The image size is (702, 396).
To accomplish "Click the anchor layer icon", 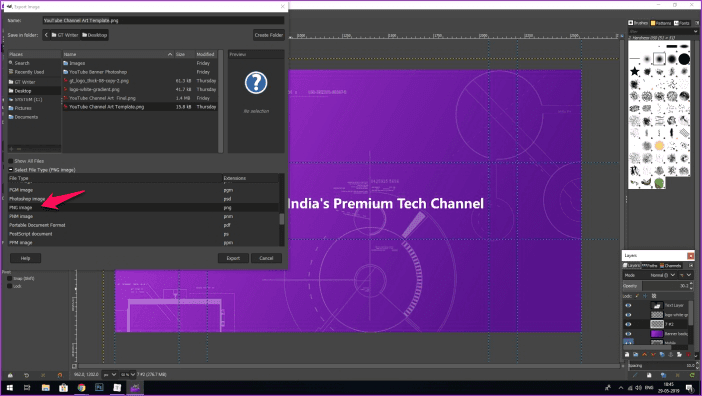I will 671,355.
